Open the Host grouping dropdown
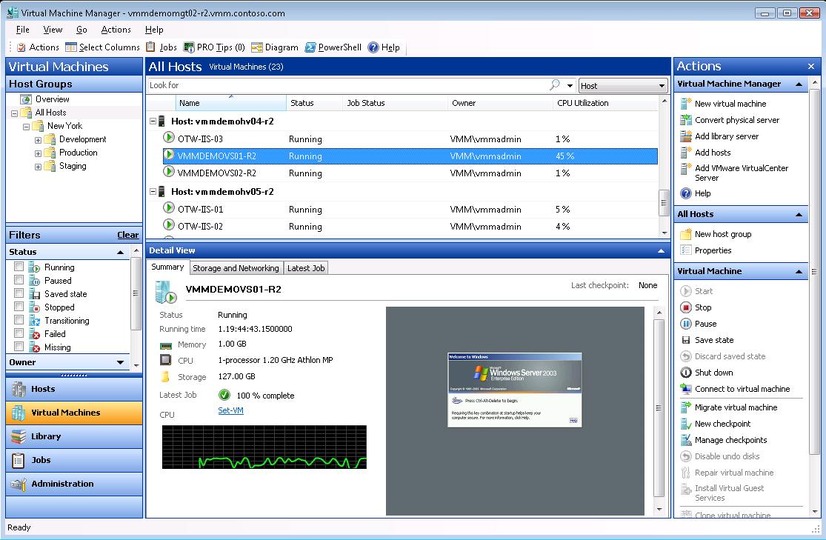826x540 pixels. pos(623,86)
